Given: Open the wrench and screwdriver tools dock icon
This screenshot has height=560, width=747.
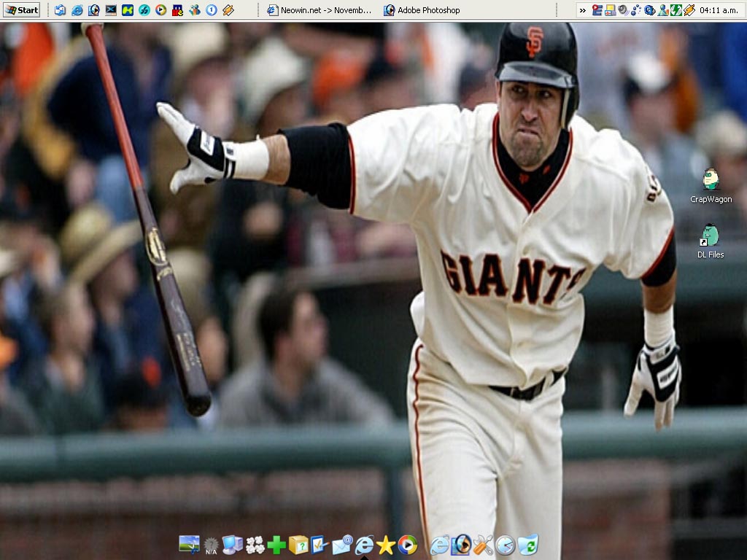Looking at the screenshot, I should [483, 545].
